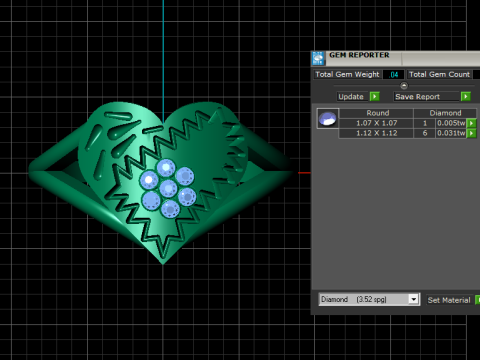Click the 0.031tw weight cell
The image size is (480, 360).
coord(451,133)
